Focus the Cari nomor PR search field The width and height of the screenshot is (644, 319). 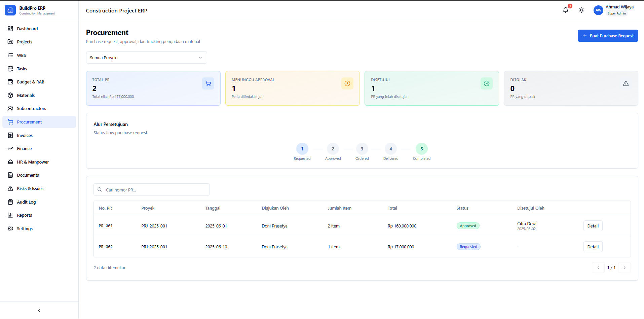(x=155, y=190)
